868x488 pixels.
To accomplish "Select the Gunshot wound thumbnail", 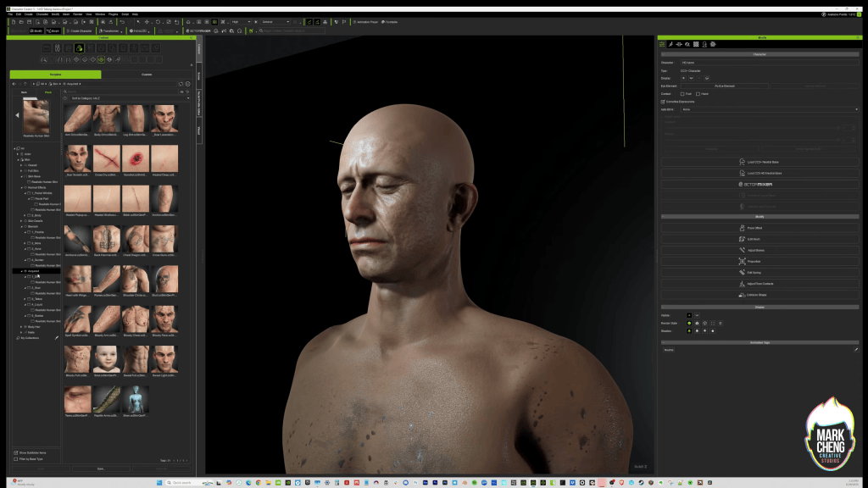I will tap(136, 160).
